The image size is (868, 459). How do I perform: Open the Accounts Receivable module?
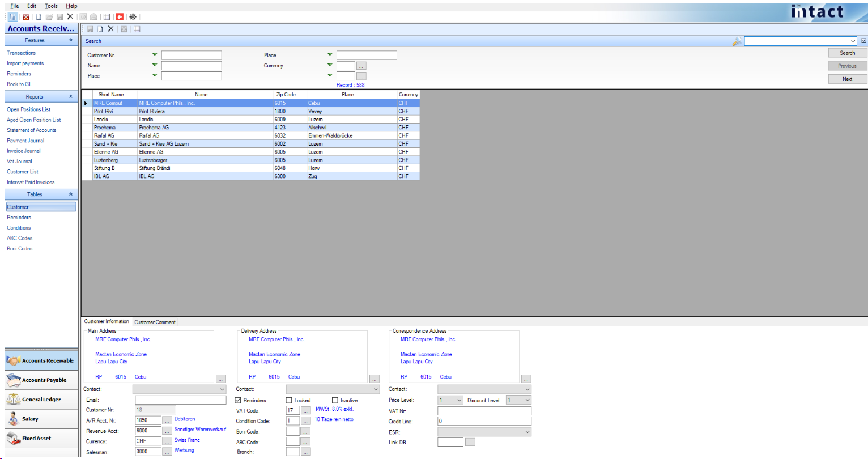[41, 360]
